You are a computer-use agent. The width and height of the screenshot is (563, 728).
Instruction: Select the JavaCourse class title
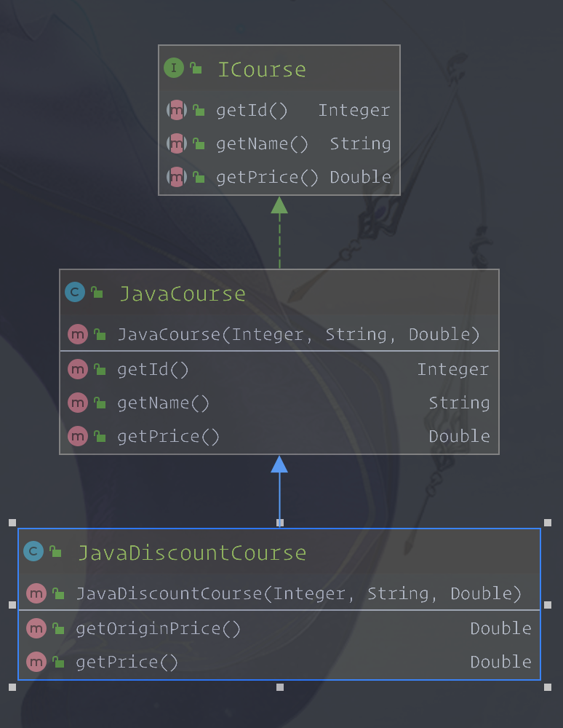182,293
